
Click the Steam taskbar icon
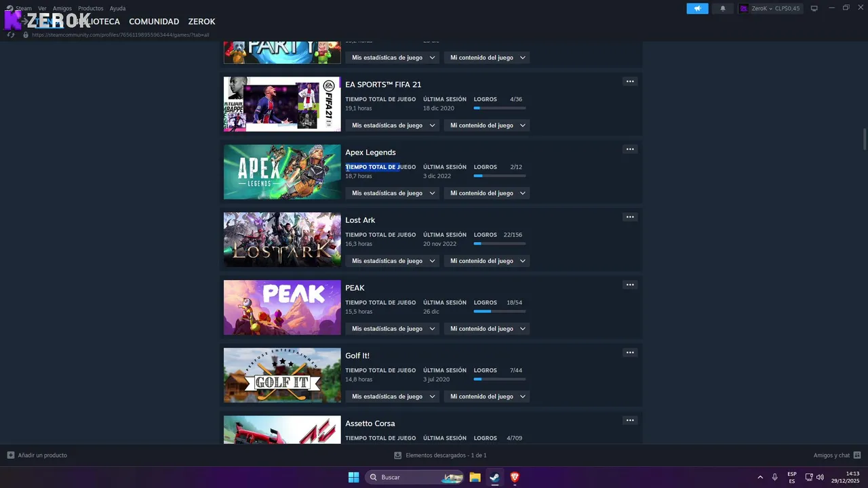pyautogui.click(x=494, y=477)
